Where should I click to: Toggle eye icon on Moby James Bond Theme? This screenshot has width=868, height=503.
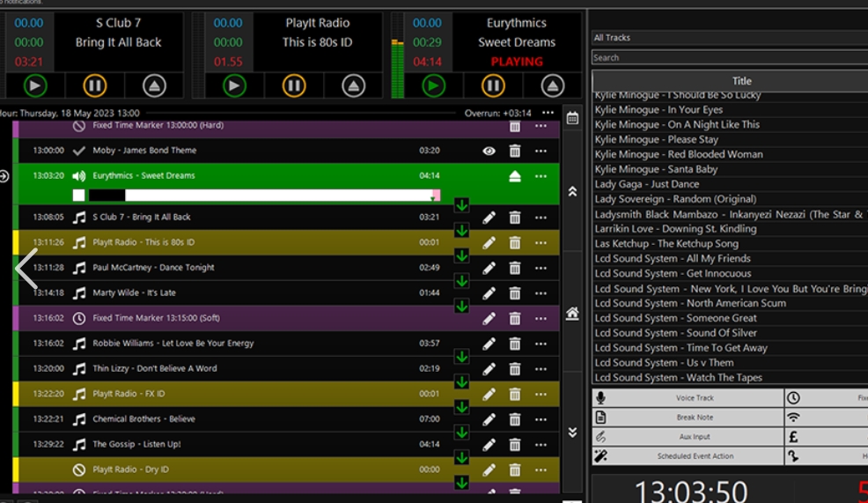click(489, 151)
